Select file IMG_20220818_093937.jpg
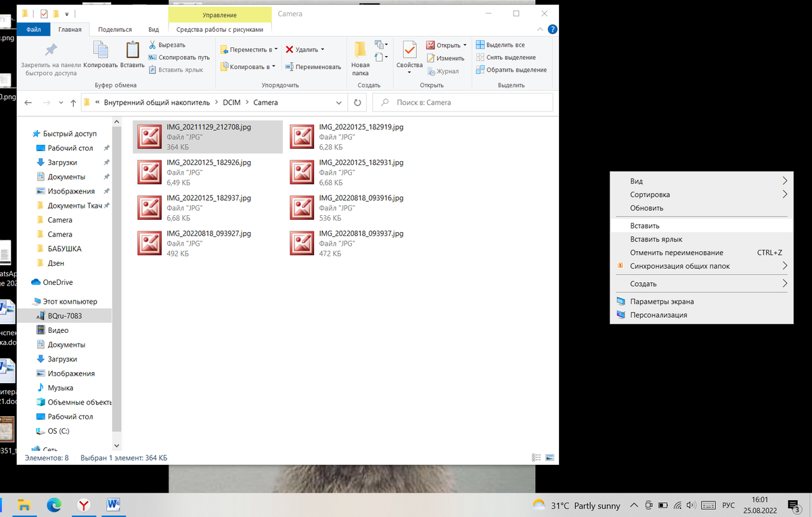Viewport: 812px width, 517px height. [361, 244]
